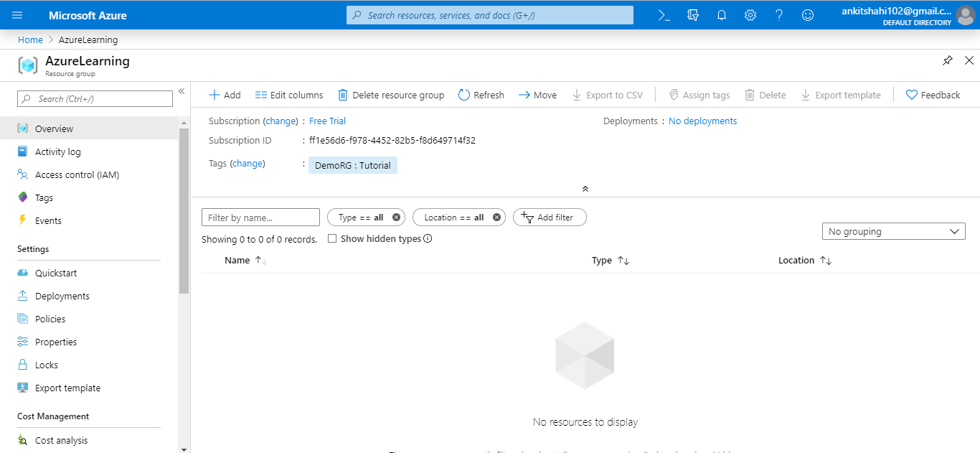This screenshot has height=453, width=980.
Task: Close the AzureLearning blade
Action: pos(969,60)
